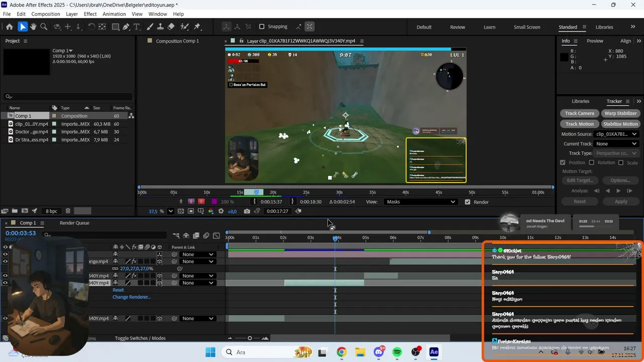Click the timeline search input field
This screenshot has height=362, width=644.
[105, 235]
